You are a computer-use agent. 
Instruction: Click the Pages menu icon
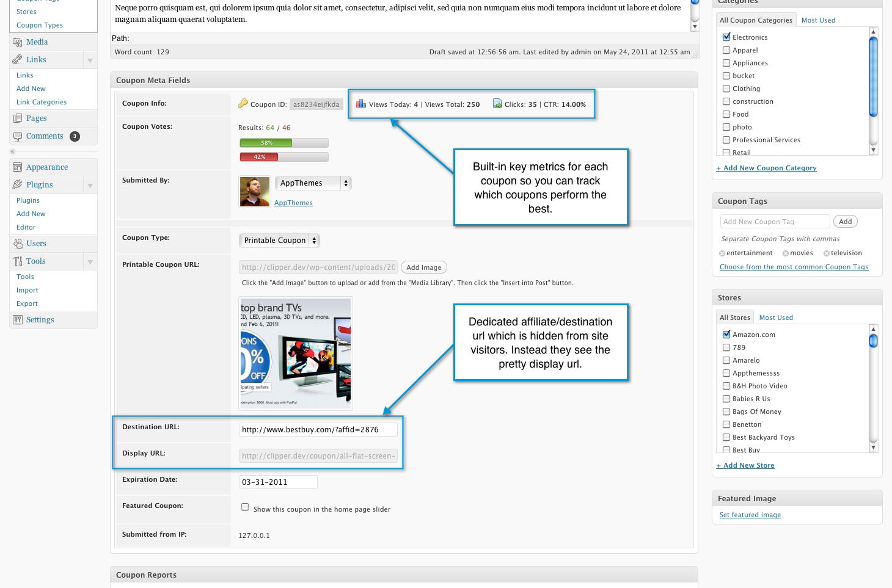[18, 118]
